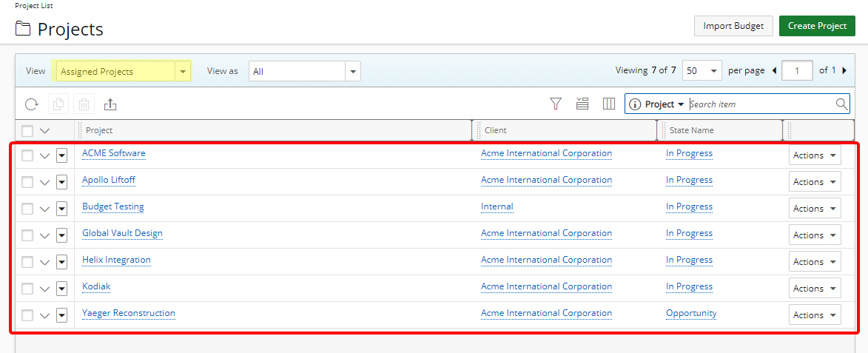This screenshot has width=868, height=353.
Task: Toggle the select-all header checkbox
Action: (27, 131)
